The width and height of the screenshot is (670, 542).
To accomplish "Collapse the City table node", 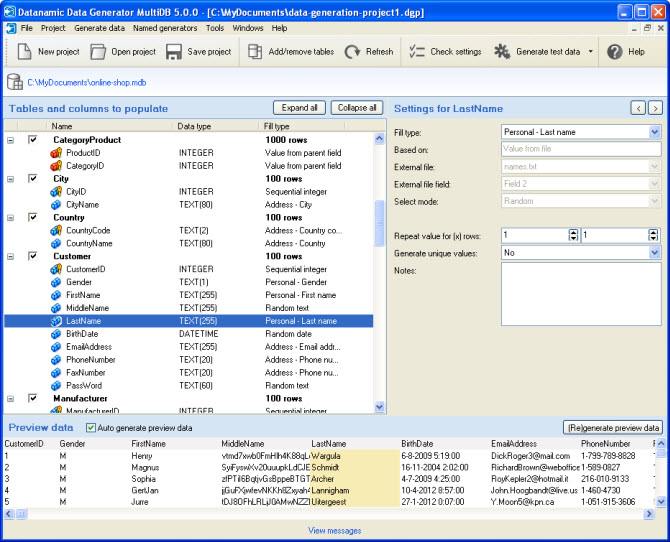I will (x=11, y=179).
